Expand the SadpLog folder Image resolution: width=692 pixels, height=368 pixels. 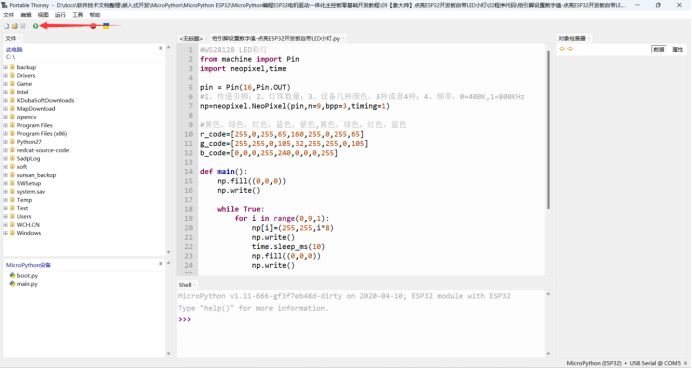[6, 158]
